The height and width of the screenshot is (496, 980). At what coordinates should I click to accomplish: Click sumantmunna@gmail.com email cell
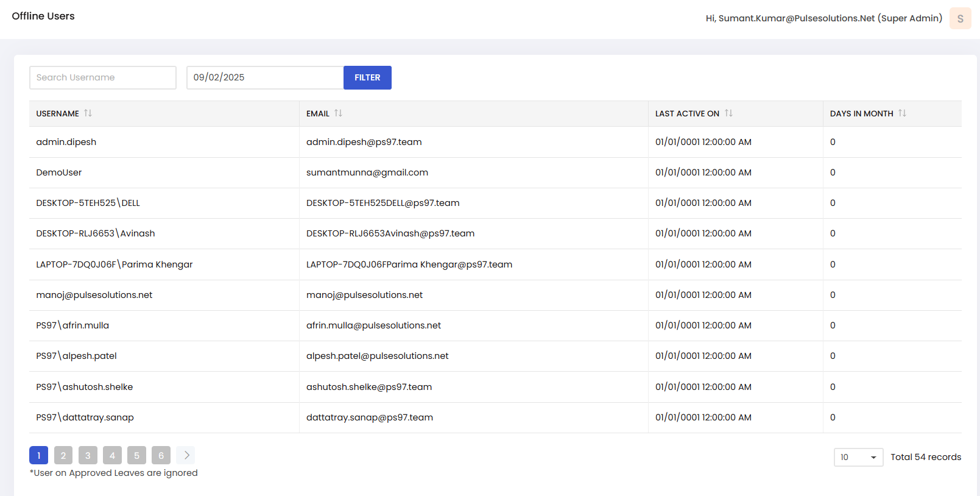367,172
